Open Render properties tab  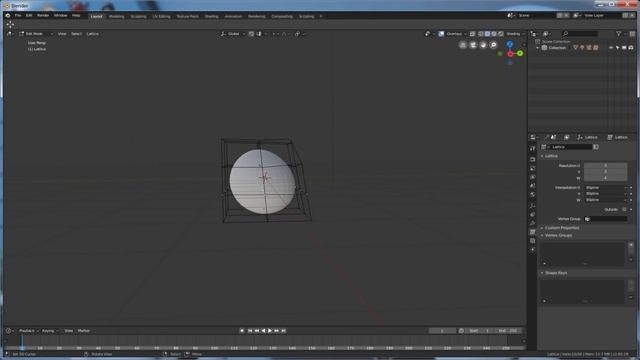click(533, 160)
